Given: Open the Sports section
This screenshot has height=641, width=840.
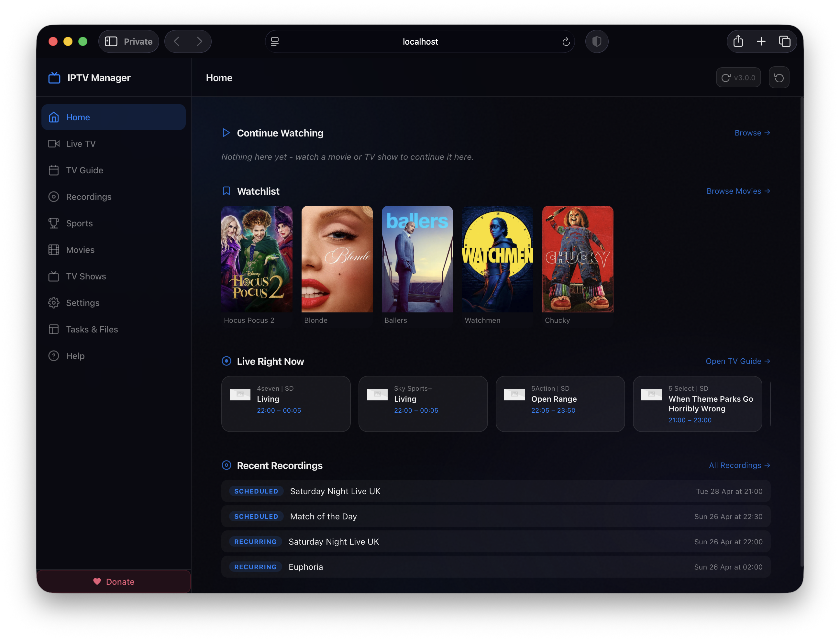Looking at the screenshot, I should point(113,223).
